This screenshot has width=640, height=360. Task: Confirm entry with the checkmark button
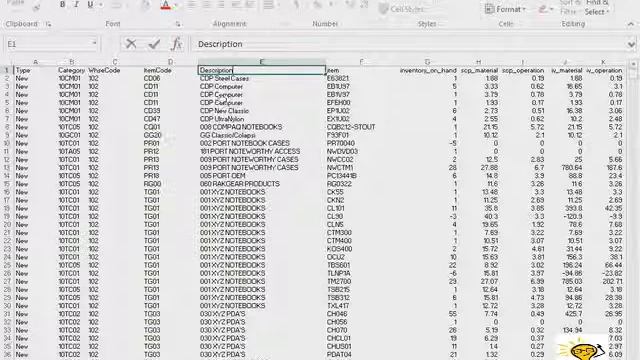(x=154, y=44)
